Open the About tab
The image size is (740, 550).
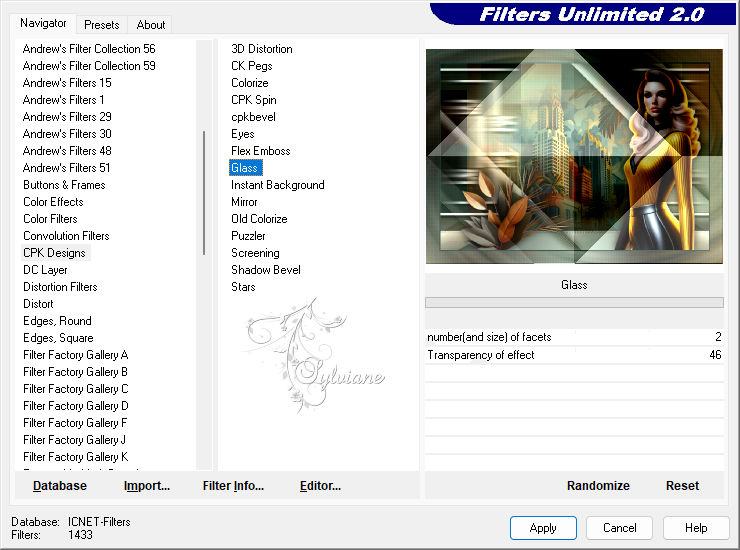pyautogui.click(x=151, y=25)
